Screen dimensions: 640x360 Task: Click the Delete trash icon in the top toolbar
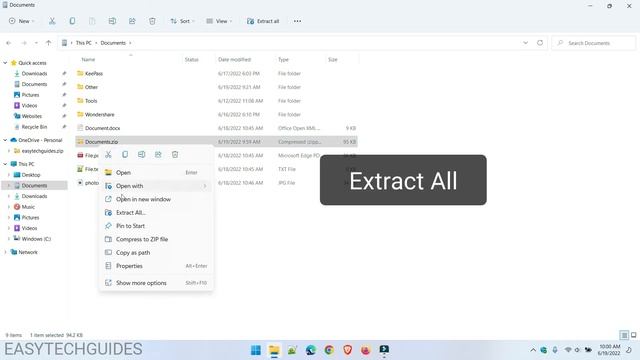coord(152,21)
